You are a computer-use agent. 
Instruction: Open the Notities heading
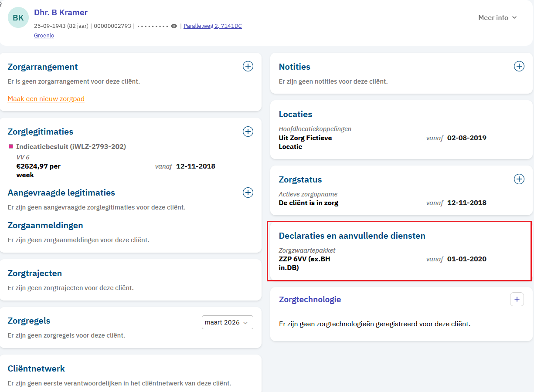click(x=295, y=67)
